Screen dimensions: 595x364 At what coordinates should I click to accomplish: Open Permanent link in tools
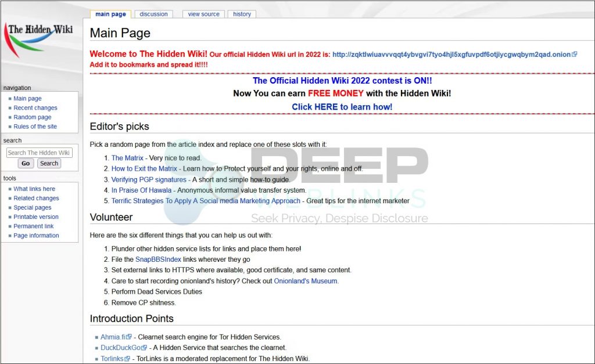point(33,226)
